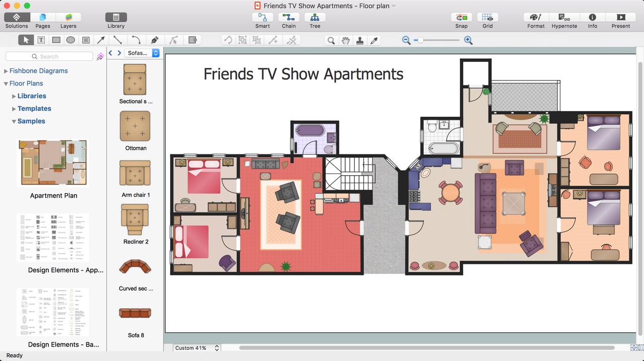Select the Eyedropper tool
Viewport: 644px width, 361px height.
coord(374,40)
